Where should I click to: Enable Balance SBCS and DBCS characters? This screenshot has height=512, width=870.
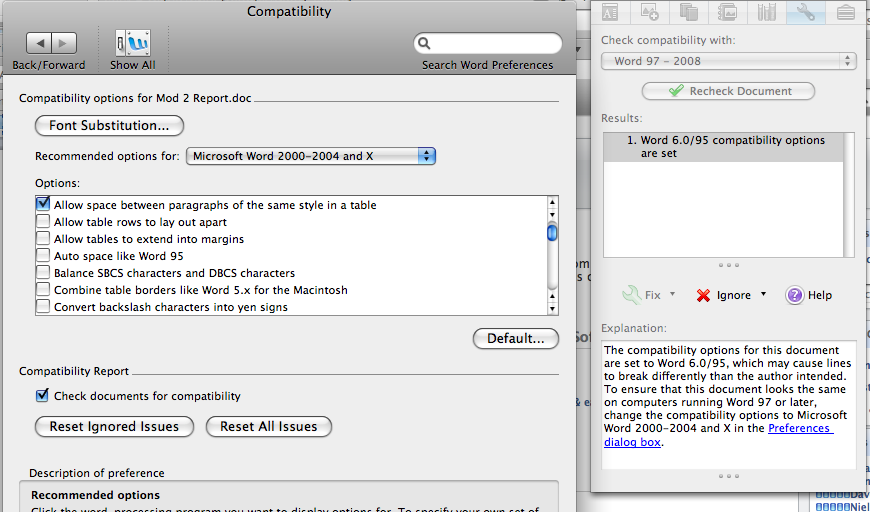(x=43, y=273)
